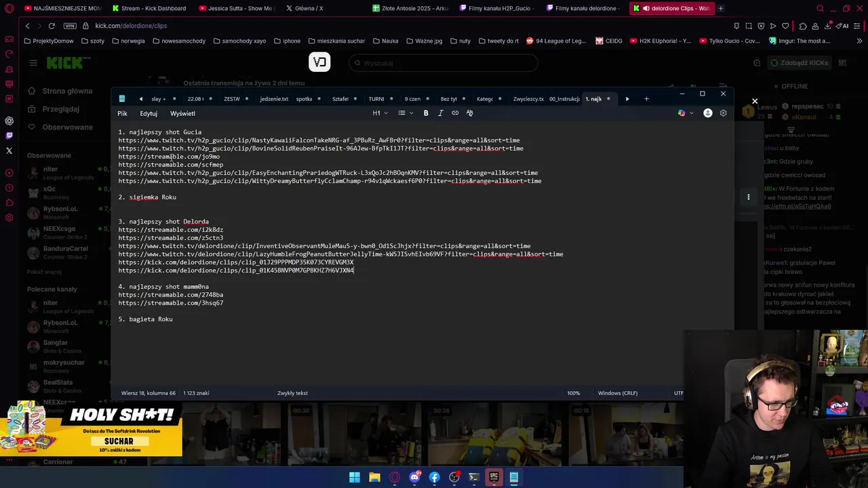Viewport: 868px width, 488px height.
Task: Add page to bookmarks with heart icon
Action: pyautogui.click(x=785, y=26)
